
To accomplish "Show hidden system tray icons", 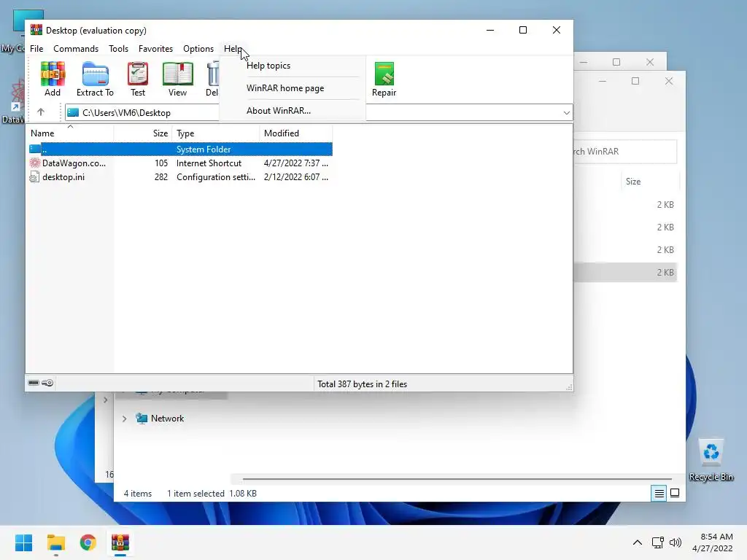I will pyautogui.click(x=638, y=542).
